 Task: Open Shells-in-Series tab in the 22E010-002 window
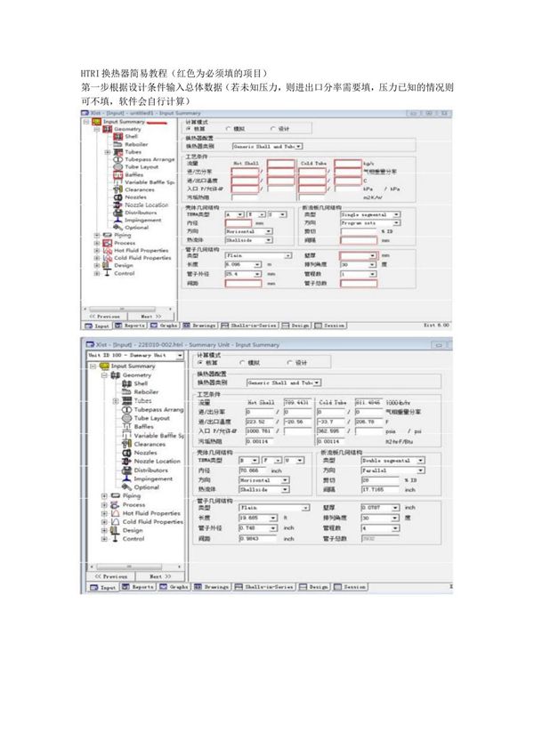point(271,587)
